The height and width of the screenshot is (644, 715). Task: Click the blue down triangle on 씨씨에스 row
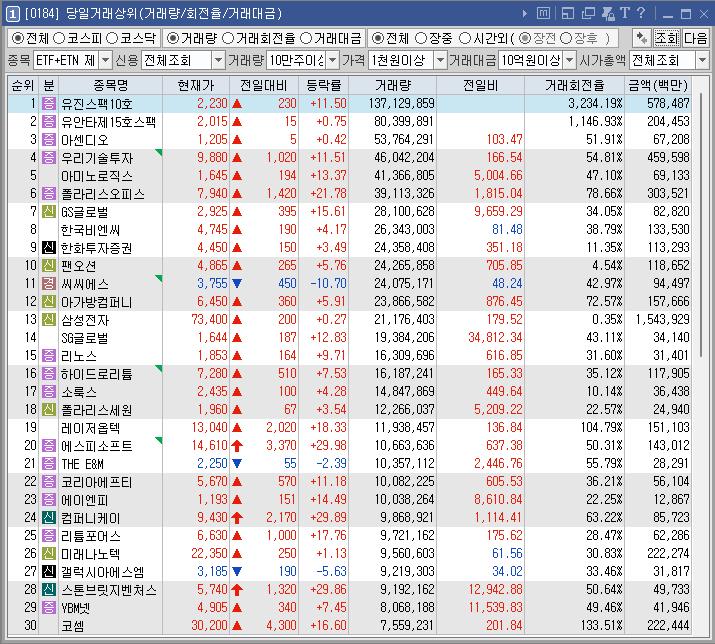tap(237, 283)
